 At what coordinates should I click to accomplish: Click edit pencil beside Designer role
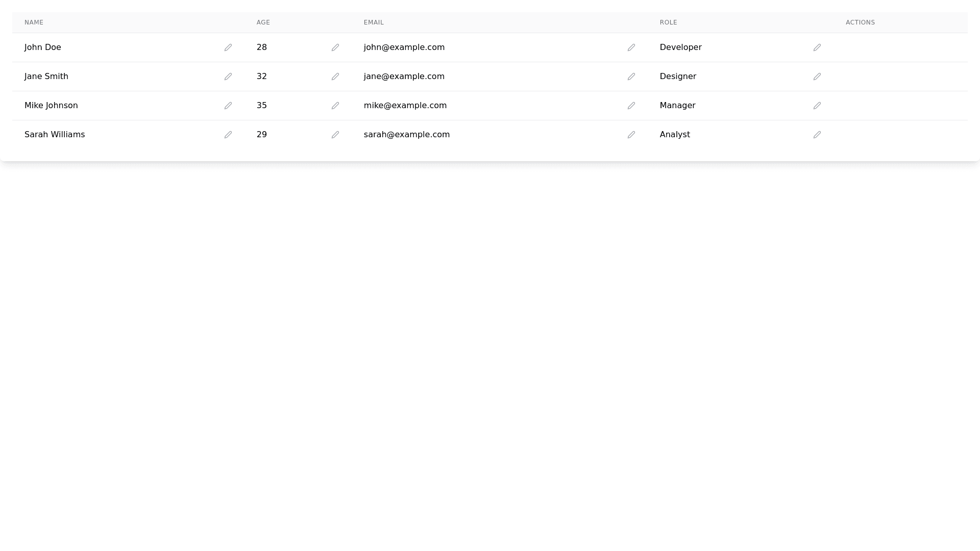pyautogui.click(x=817, y=77)
